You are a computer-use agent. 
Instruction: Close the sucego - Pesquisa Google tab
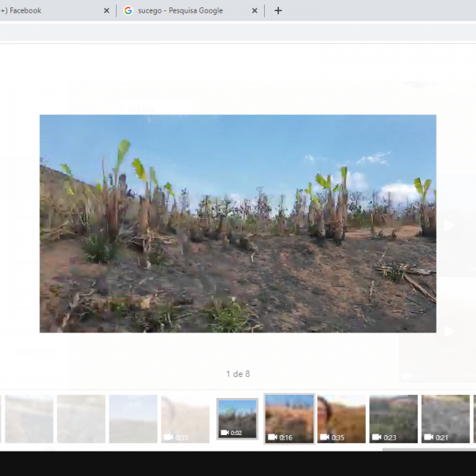coord(255,10)
